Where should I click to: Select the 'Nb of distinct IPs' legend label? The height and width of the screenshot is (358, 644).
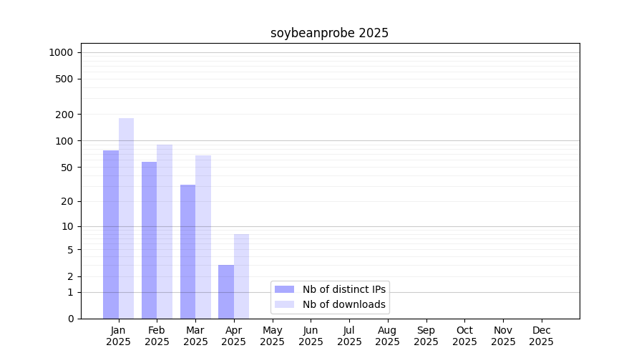click(x=343, y=289)
